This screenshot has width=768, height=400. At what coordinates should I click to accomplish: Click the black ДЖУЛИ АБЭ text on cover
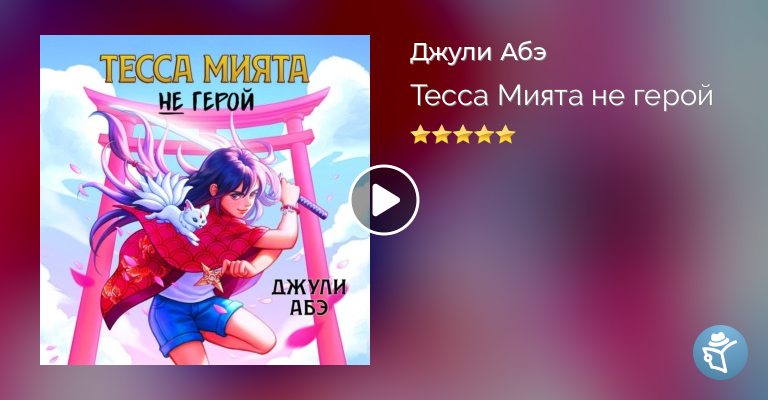[x=309, y=297]
